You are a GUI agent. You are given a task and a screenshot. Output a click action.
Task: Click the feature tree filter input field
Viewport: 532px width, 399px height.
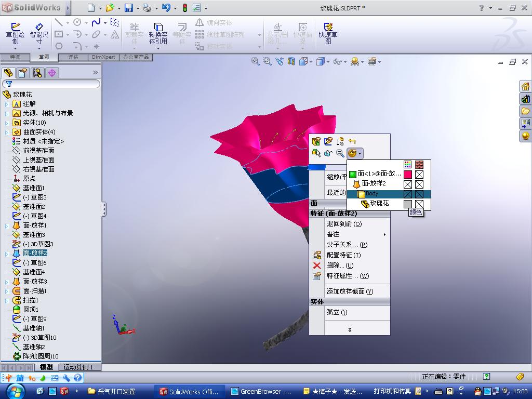pos(51,84)
